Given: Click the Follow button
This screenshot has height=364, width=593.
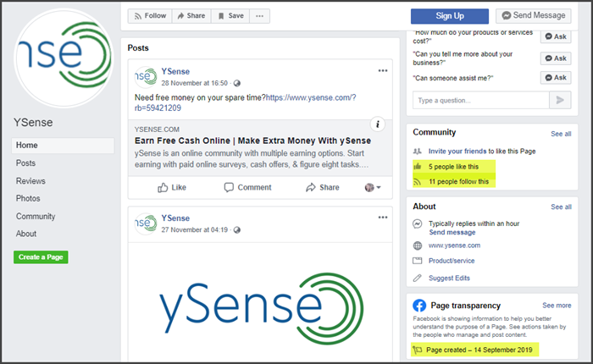Looking at the screenshot, I should (x=150, y=16).
